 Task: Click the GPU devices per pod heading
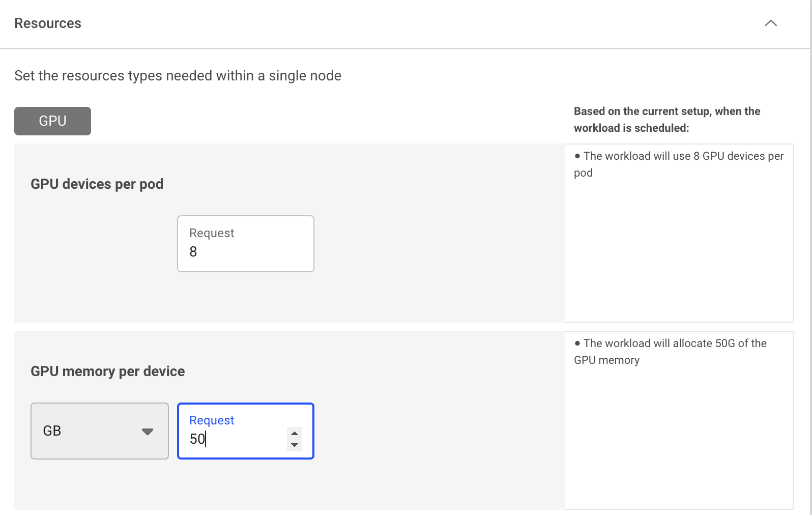tap(97, 184)
